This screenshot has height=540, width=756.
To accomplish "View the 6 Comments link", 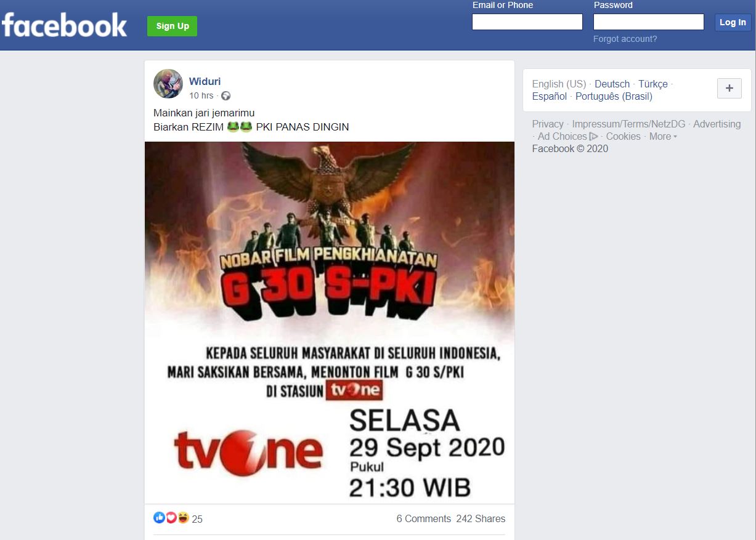I will [x=423, y=519].
